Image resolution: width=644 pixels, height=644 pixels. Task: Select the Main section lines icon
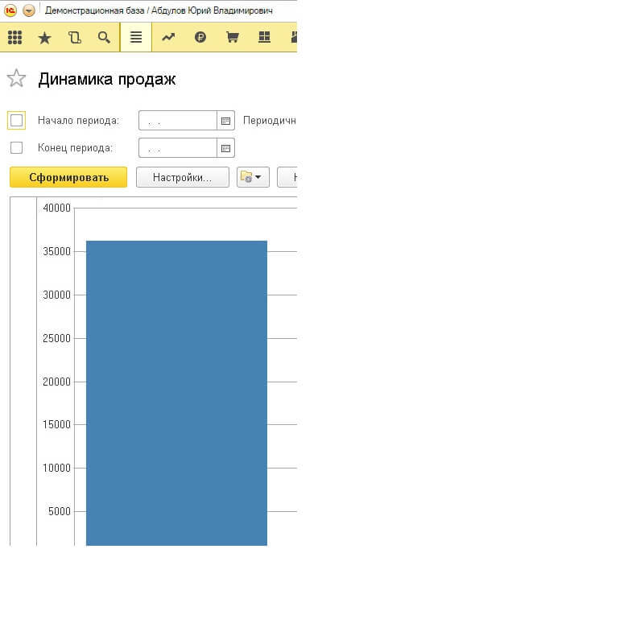click(136, 37)
